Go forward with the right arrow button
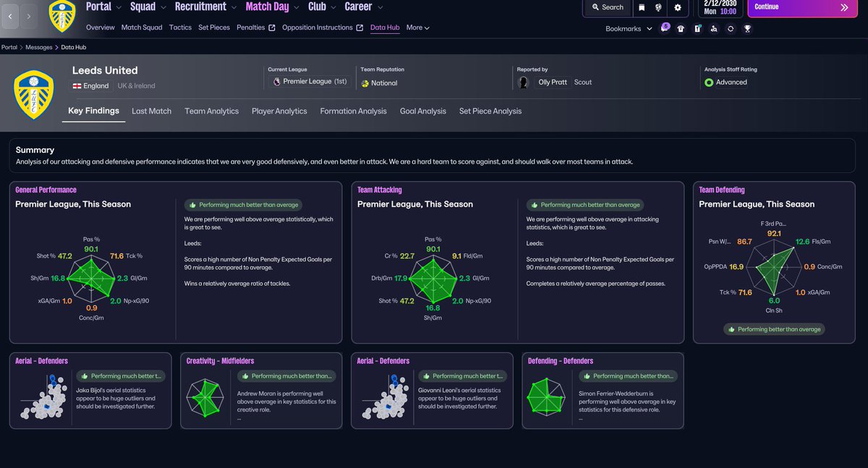 (29, 15)
